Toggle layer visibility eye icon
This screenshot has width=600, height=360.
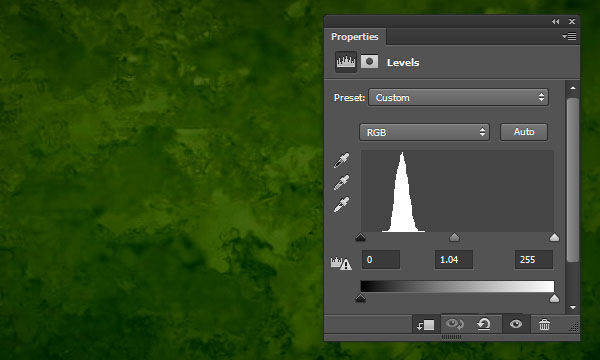click(516, 324)
